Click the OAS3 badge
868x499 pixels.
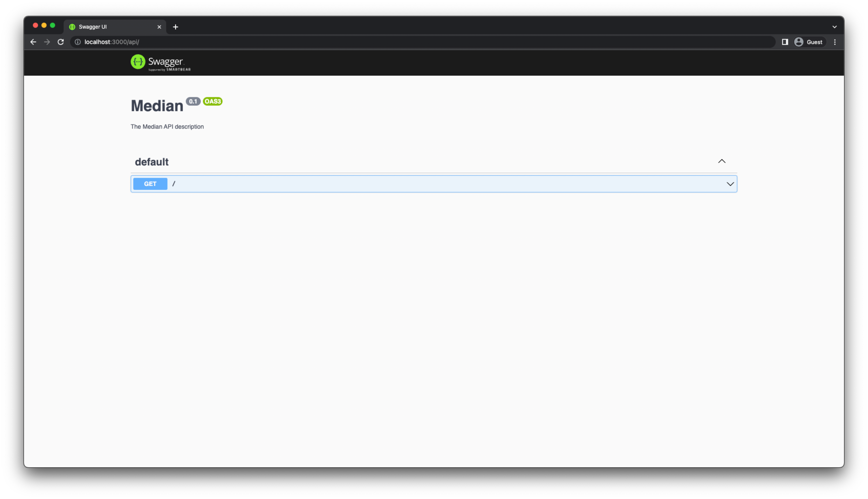pyautogui.click(x=213, y=101)
